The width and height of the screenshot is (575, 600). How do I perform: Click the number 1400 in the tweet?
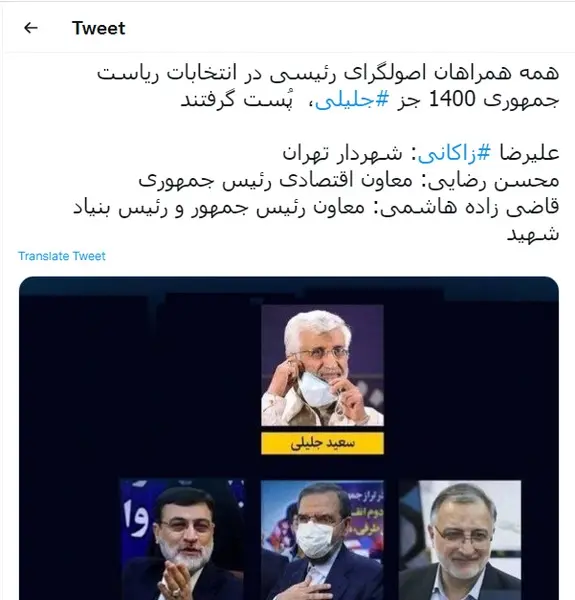click(452, 99)
